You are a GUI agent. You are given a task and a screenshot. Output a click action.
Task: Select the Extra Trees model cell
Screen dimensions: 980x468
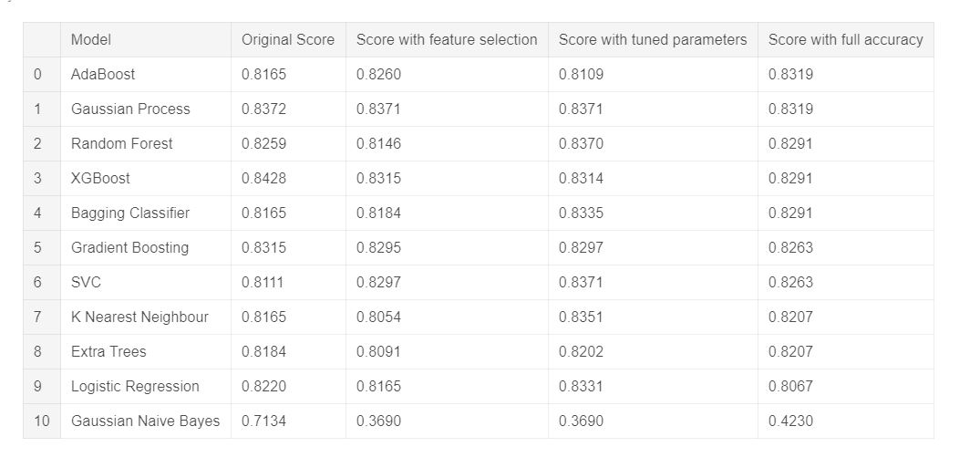108,352
